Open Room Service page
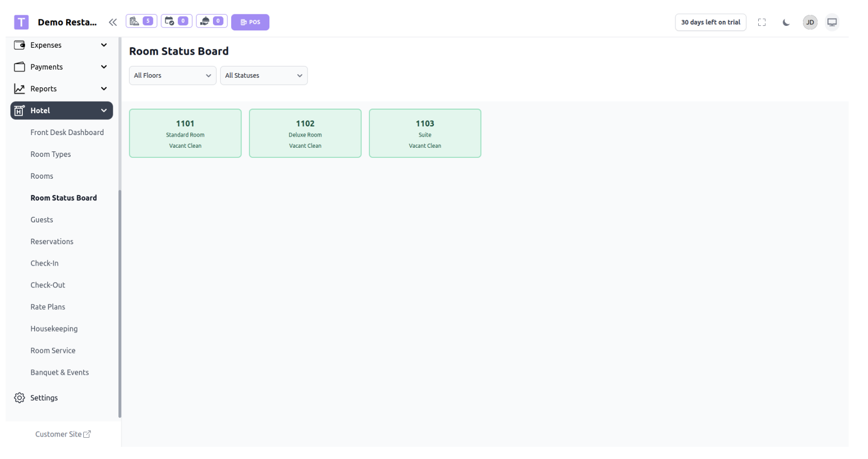Image resolution: width=868 pixels, height=459 pixels. pos(53,351)
